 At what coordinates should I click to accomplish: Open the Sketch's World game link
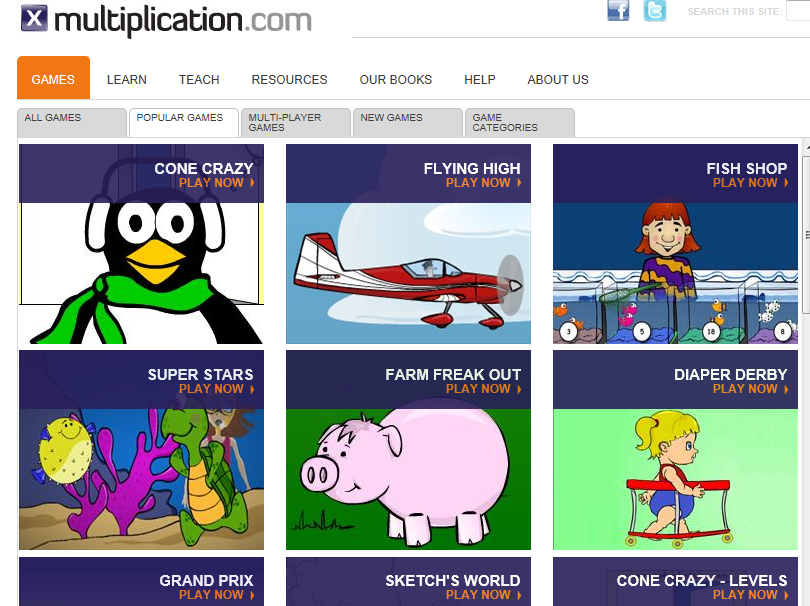click(453, 580)
